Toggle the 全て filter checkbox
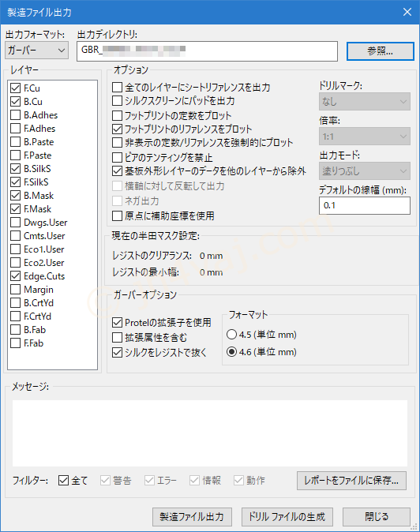 click(x=63, y=481)
